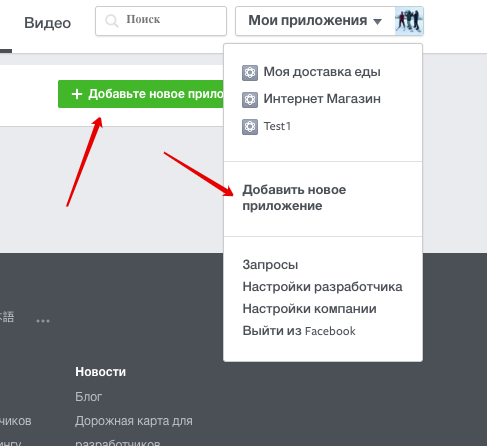The image size is (487, 446).
Task: Open the profile picture thumbnail
Action: tap(409, 21)
